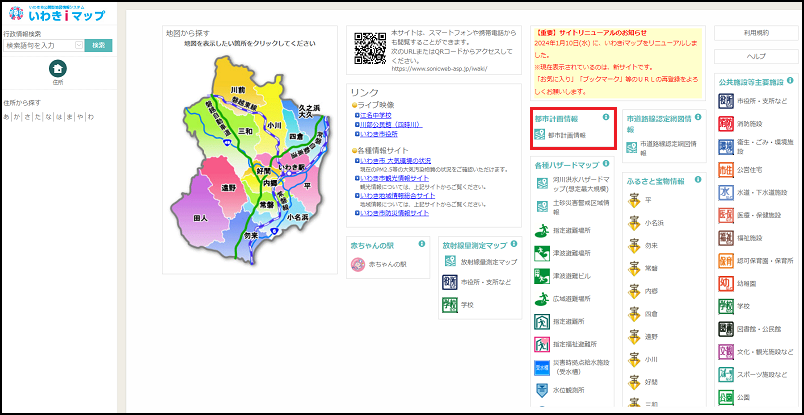Open 内郷 treasure item in ふるさと宝物情報
Image resolution: width=804 pixels, height=415 pixels.
(x=634, y=290)
